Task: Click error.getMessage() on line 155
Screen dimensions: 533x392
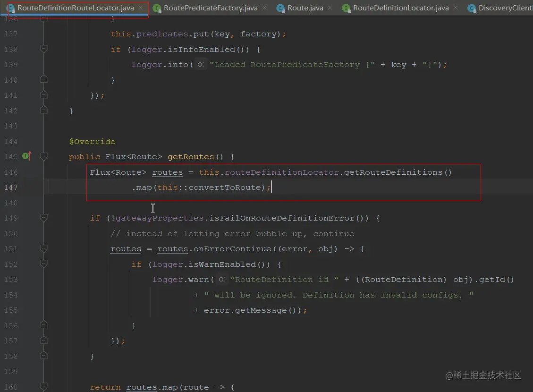Action: click(250, 310)
